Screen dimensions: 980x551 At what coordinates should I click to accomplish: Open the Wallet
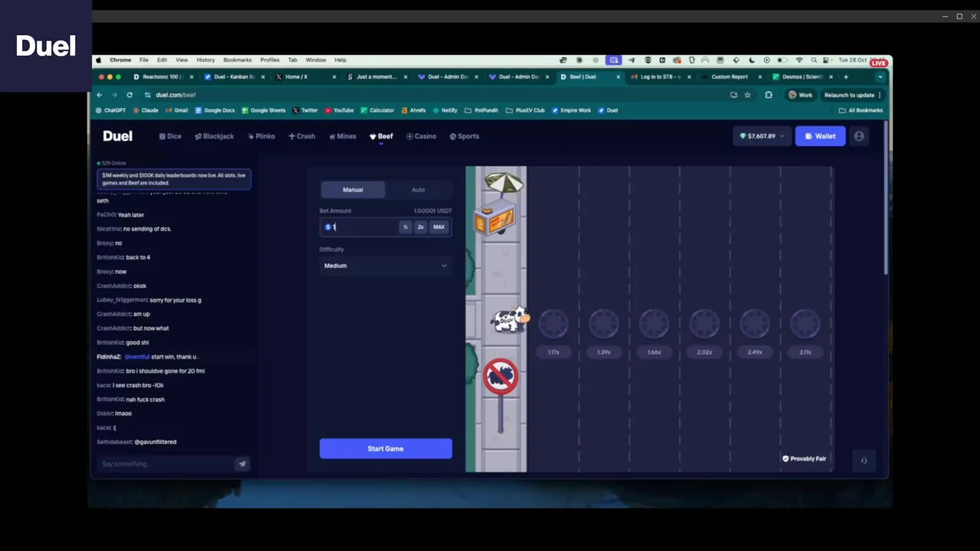tap(820, 136)
